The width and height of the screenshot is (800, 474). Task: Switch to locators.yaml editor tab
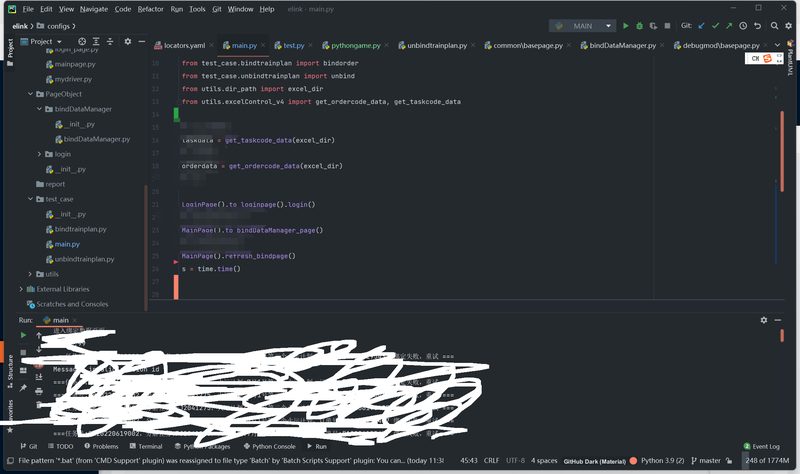click(x=184, y=45)
